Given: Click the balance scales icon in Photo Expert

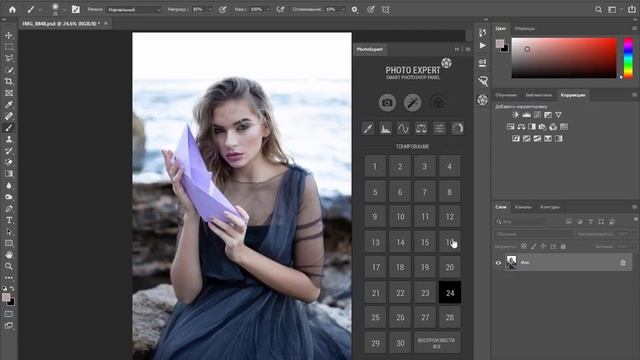Looking at the screenshot, I should tap(421, 129).
